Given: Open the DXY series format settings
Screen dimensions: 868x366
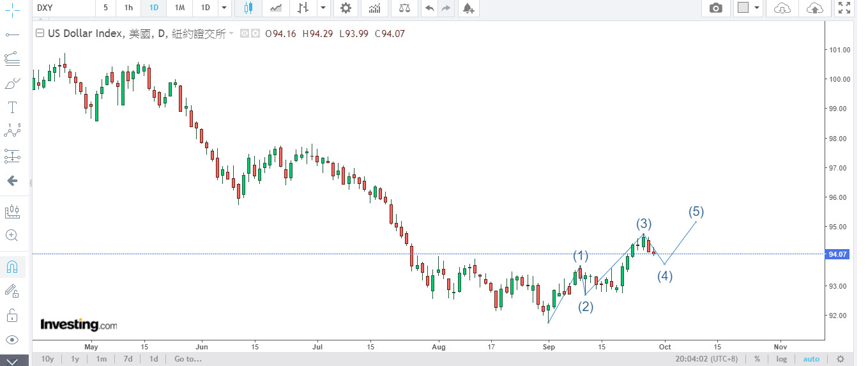Looking at the screenshot, I should pos(255,34).
